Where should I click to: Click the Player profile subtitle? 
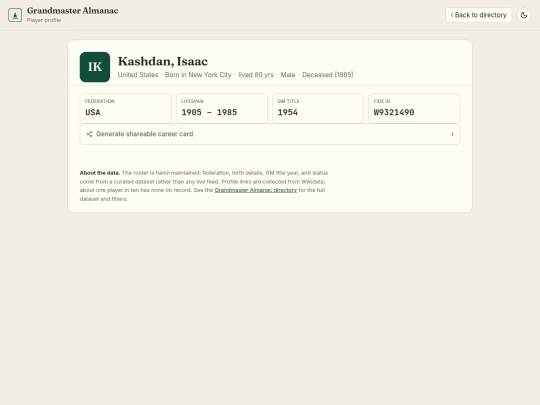(x=44, y=20)
